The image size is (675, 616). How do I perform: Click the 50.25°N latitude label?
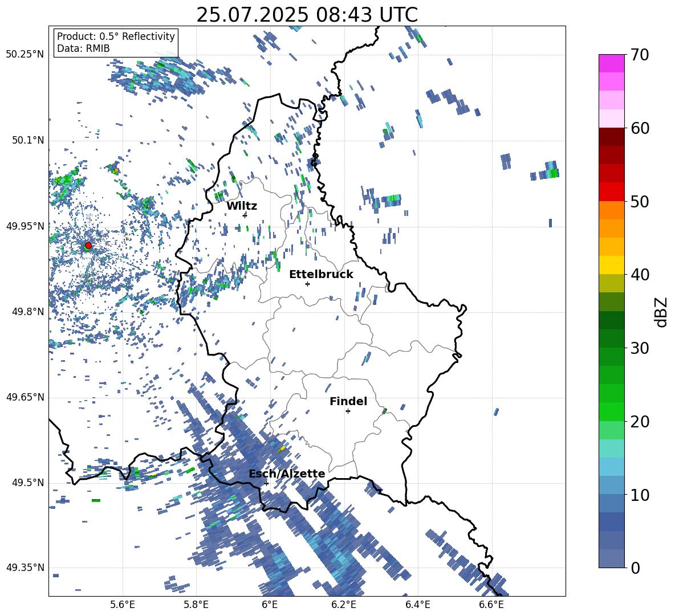[25, 55]
